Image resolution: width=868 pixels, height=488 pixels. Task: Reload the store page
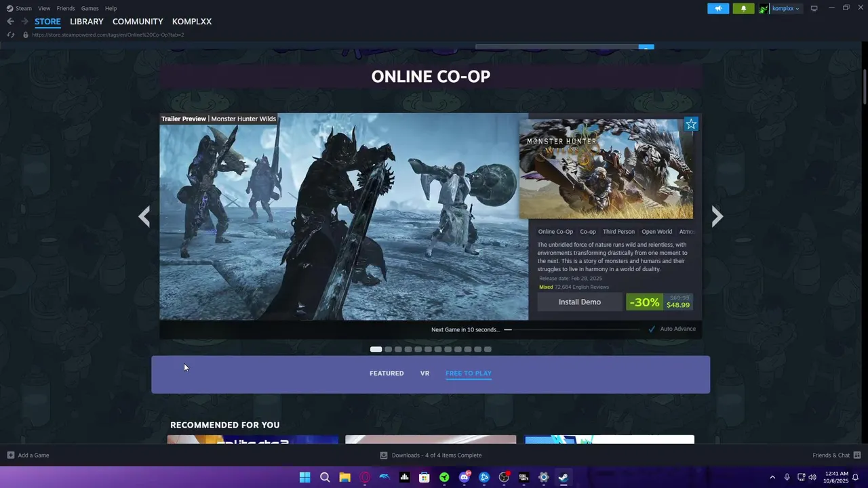point(10,35)
